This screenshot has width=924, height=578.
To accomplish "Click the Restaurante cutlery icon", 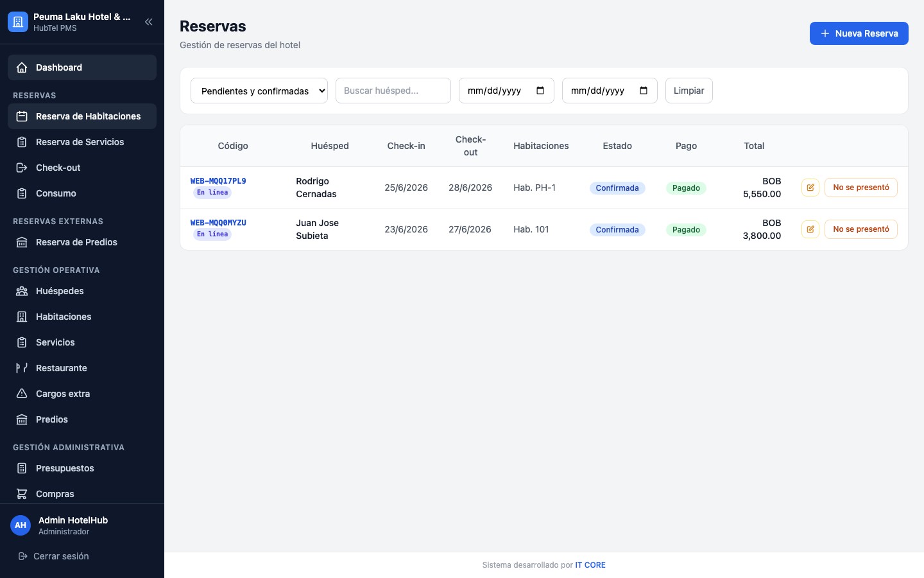I will click(22, 368).
